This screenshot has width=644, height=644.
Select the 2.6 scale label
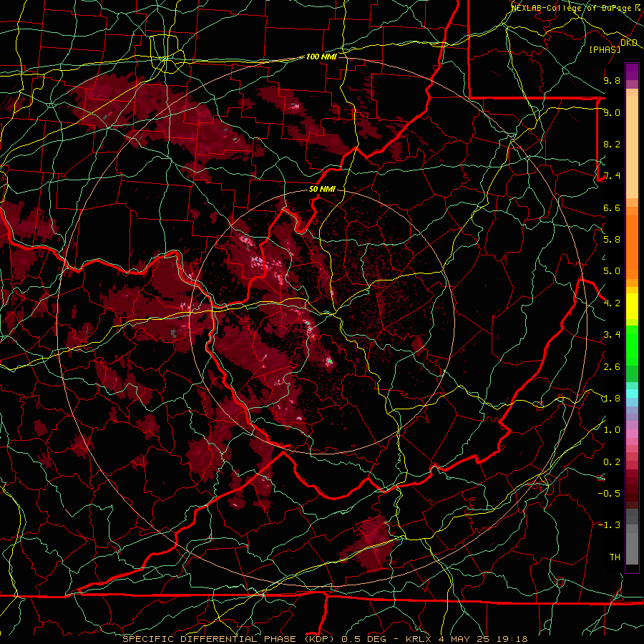[612, 367]
